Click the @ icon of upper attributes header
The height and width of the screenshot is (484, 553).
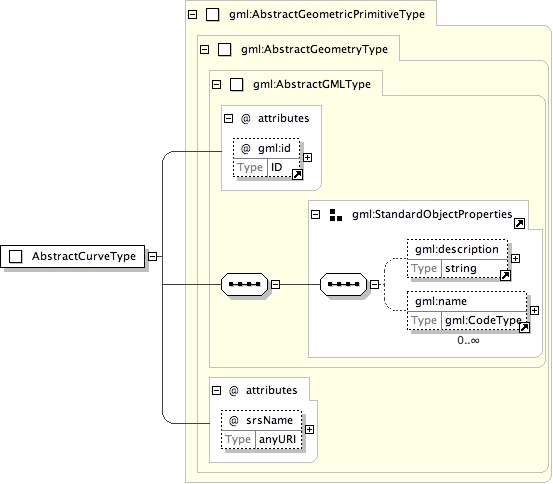(246, 119)
